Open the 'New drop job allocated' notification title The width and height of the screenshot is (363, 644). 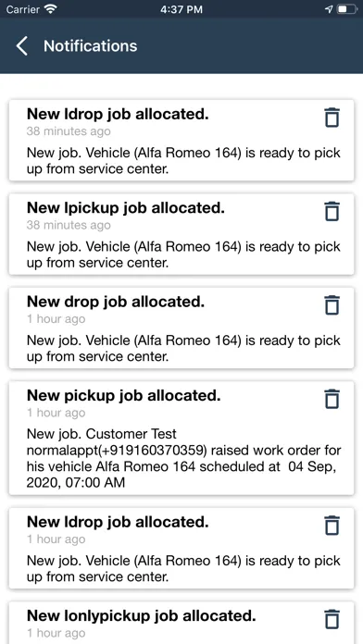tap(116, 302)
